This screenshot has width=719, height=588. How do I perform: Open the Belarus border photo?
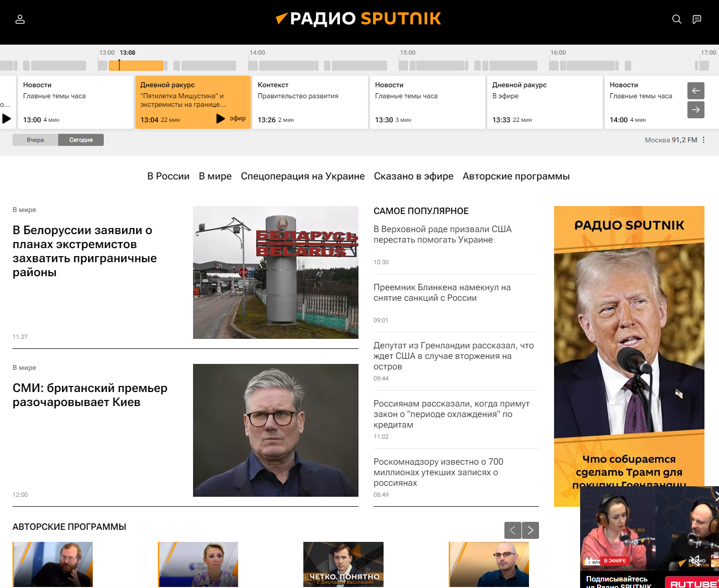point(276,272)
